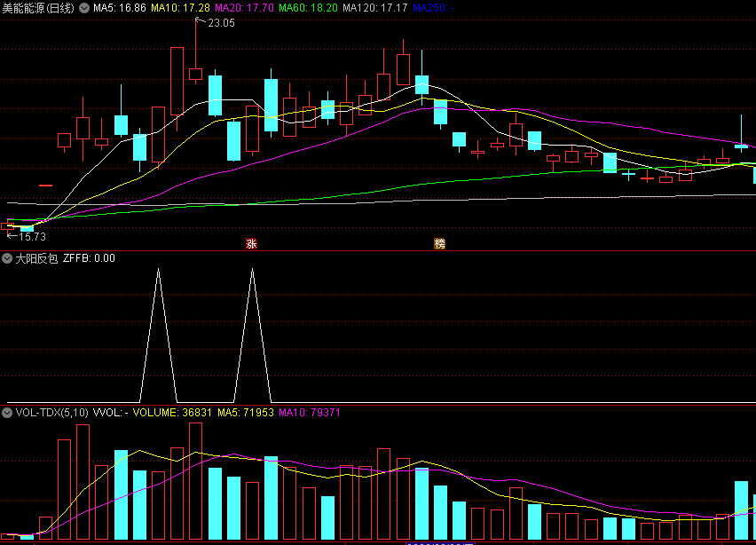This screenshot has height=545, width=756.
Task: Click the first ZFFB signal spike peak
Action: pos(158,270)
